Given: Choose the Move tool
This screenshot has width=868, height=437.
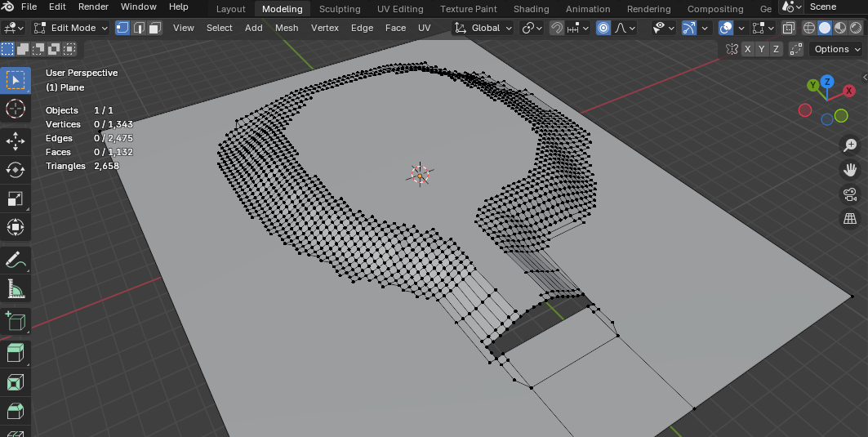Looking at the screenshot, I should pos(15,141).
